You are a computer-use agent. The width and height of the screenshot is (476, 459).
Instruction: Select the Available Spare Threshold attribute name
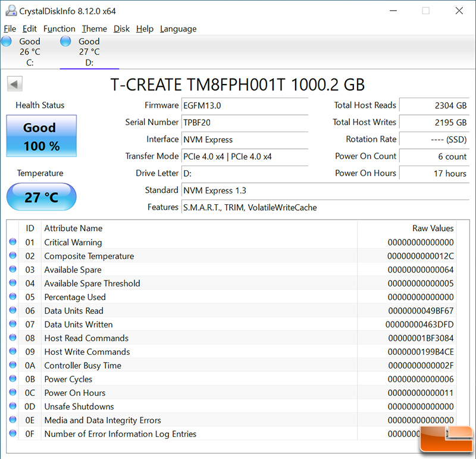tap(92, 283)
